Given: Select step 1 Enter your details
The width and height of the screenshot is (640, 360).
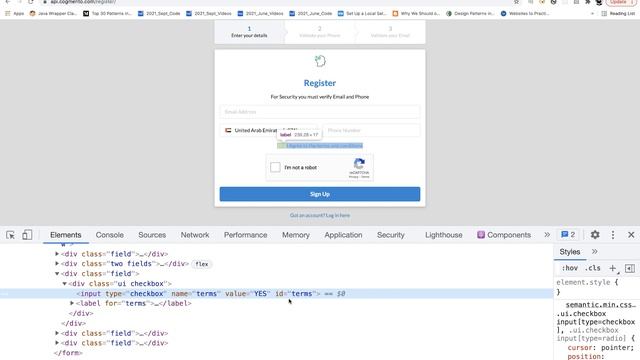Looking at the screenshot, I should 249,32.
